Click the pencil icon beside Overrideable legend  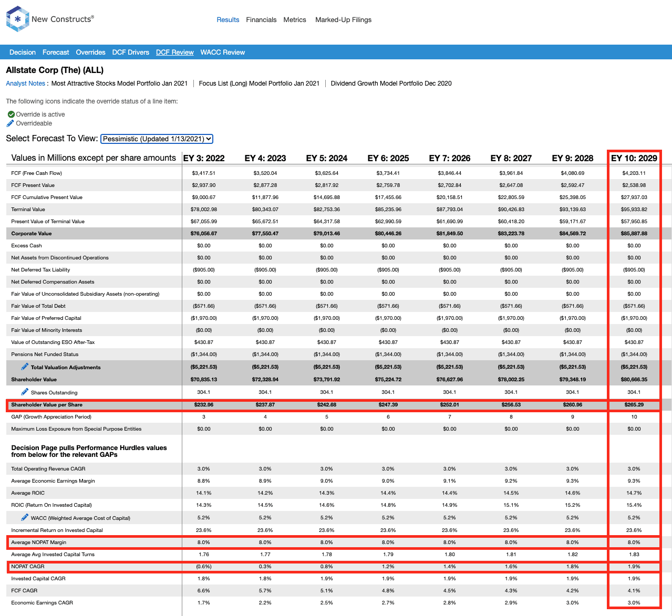(11, 123)
